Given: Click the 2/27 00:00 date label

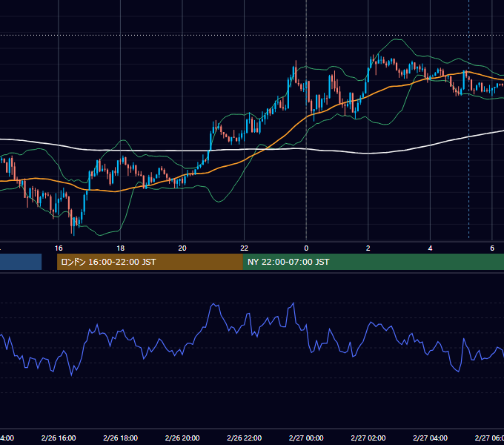Looking at the screenshot, I should [306, 438].
